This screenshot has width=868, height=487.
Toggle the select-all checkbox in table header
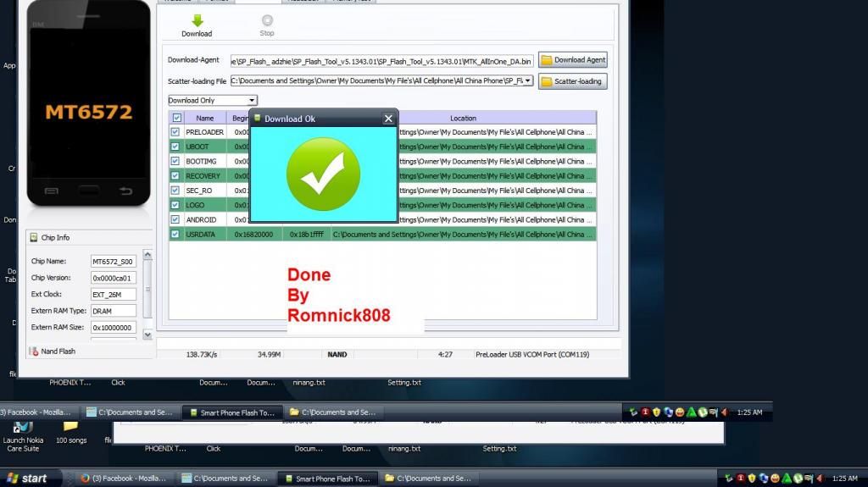176,118
